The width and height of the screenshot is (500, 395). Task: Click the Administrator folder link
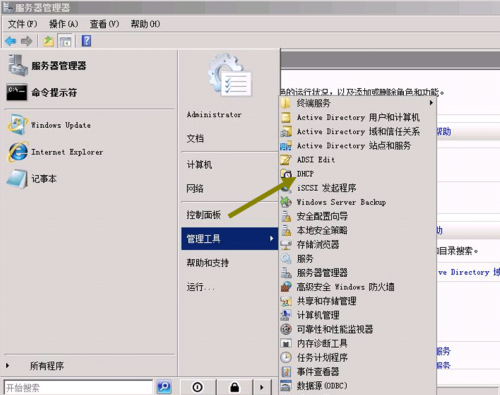[x=214, y=115]
